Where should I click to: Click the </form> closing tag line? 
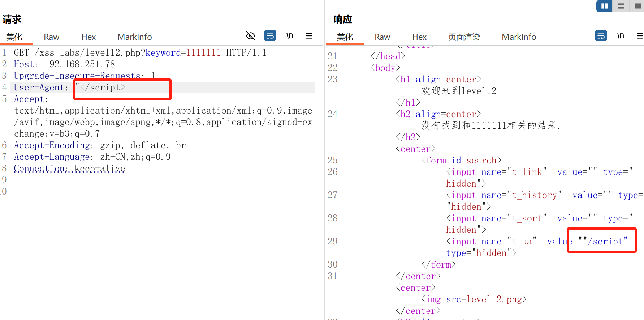438,265
